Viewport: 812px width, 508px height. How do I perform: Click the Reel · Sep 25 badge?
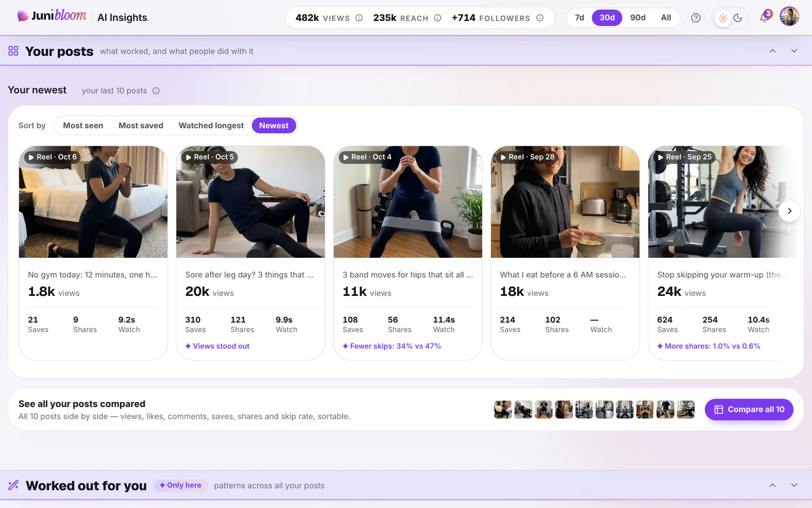pyautogui.click(x=684, y=157)
